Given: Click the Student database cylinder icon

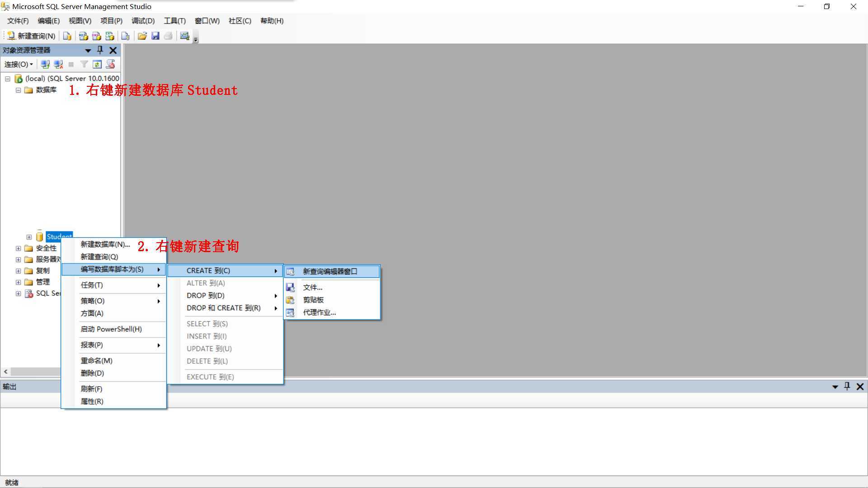Looking at the screenshot, I should pos(39,236).
